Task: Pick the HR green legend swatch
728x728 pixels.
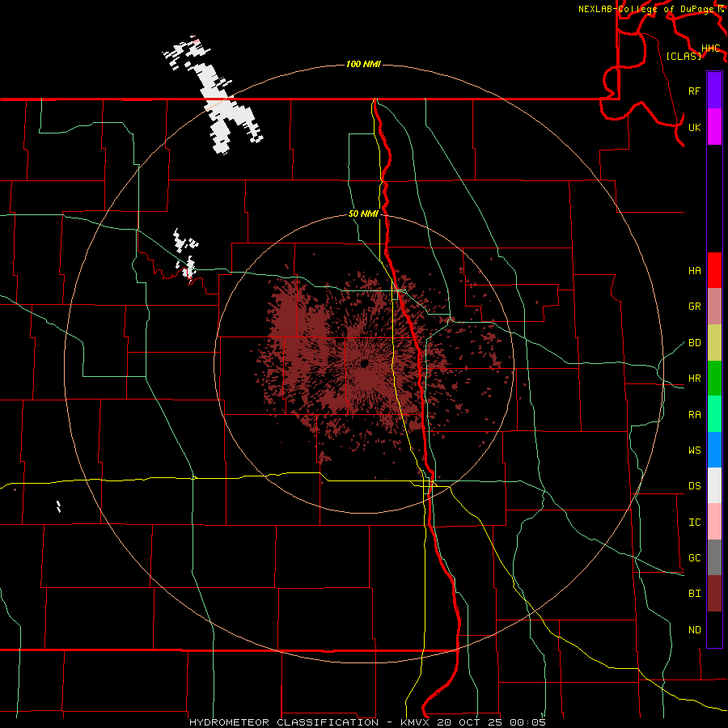Action: point(714,379)
